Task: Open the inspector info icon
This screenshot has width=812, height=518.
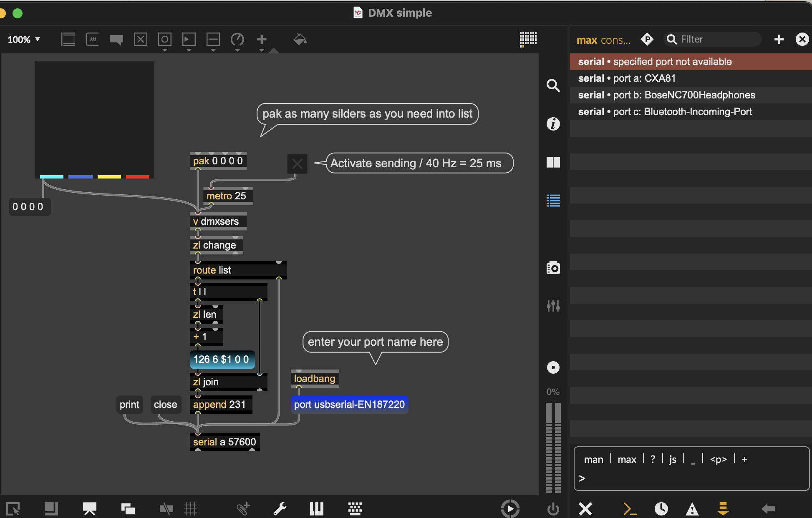Action: 553,124
